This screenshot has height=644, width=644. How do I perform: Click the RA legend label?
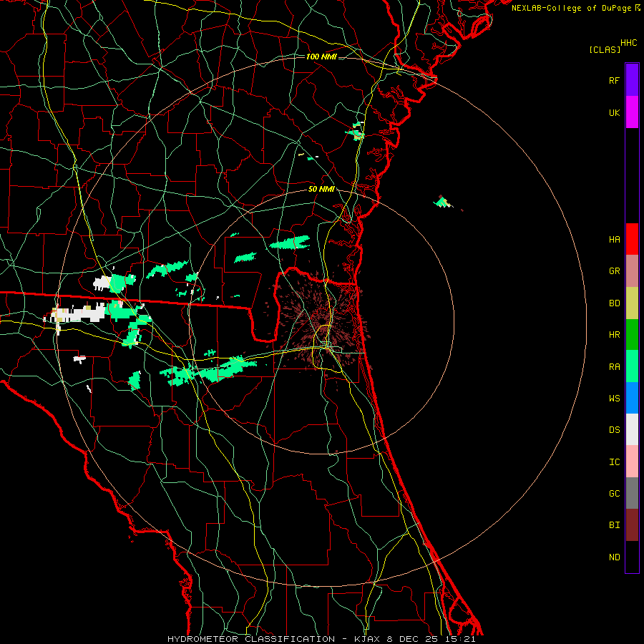[x=614, y=367]
